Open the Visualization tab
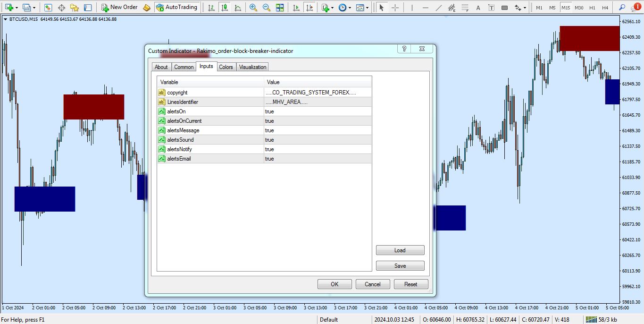Image resolution: width=644 pixels, height=324 pixels. pos(252,67)
